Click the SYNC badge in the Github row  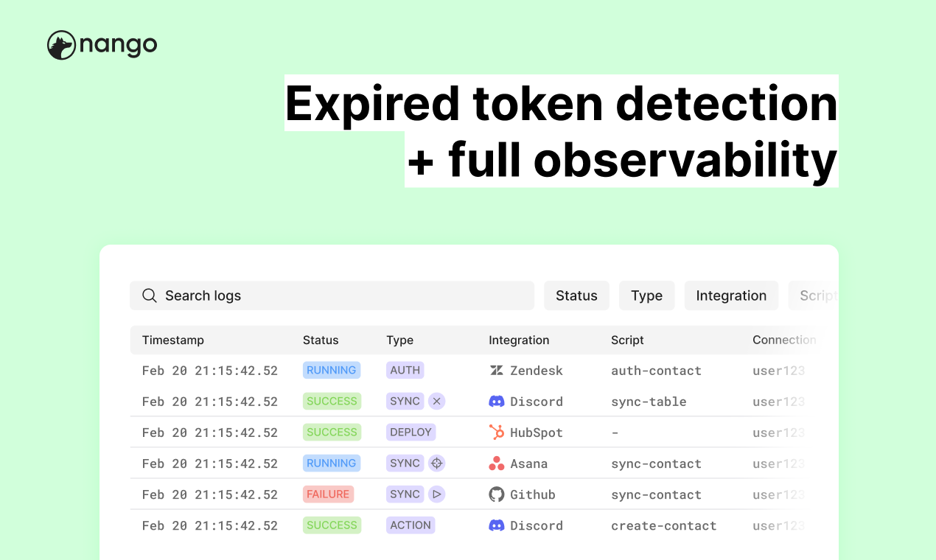pos(405,494)
